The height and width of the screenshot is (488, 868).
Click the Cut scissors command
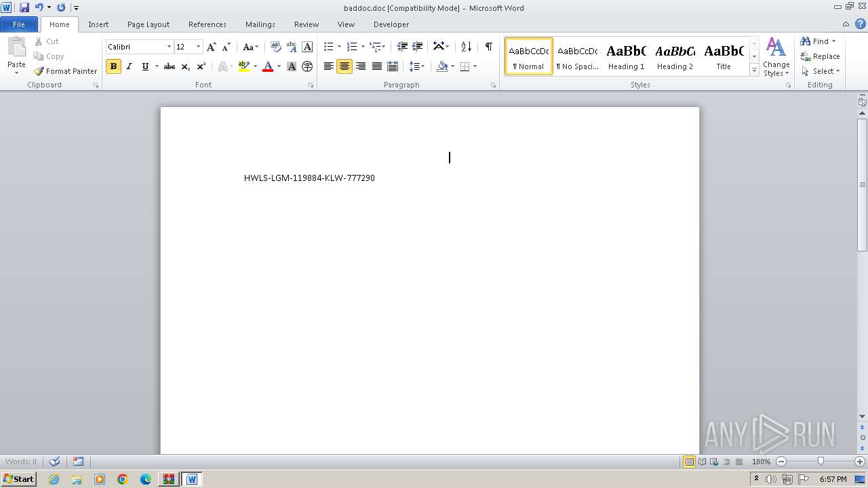[x=47, y=41]
